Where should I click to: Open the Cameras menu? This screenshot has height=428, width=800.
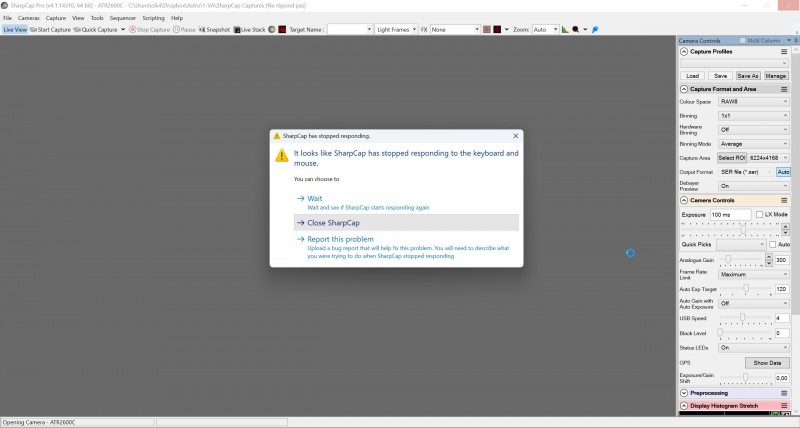(x=29, y=18)
